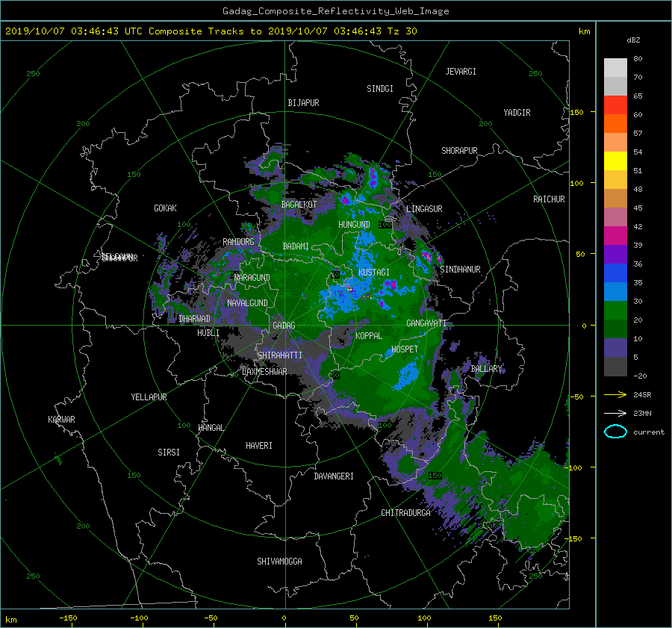Click the SHORAPUR city label
Image resolution: width=672 pixels, height=628 pixels.
tap(459, 151)
